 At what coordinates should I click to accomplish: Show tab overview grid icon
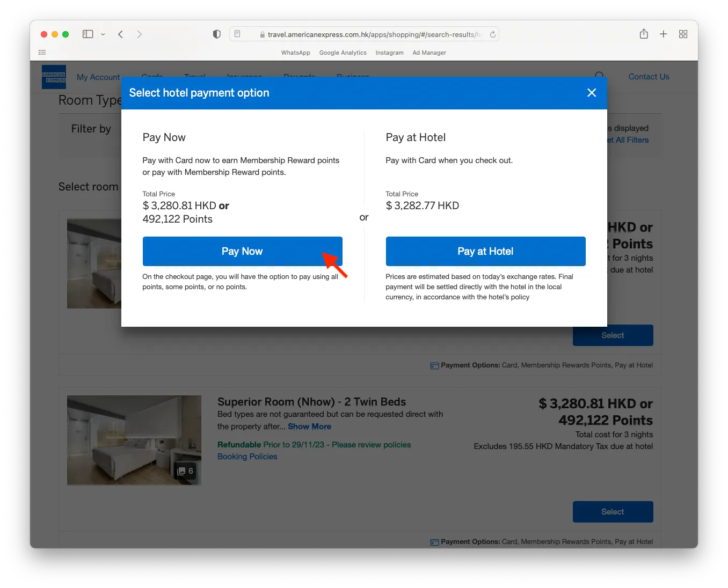tap(683, 34)
